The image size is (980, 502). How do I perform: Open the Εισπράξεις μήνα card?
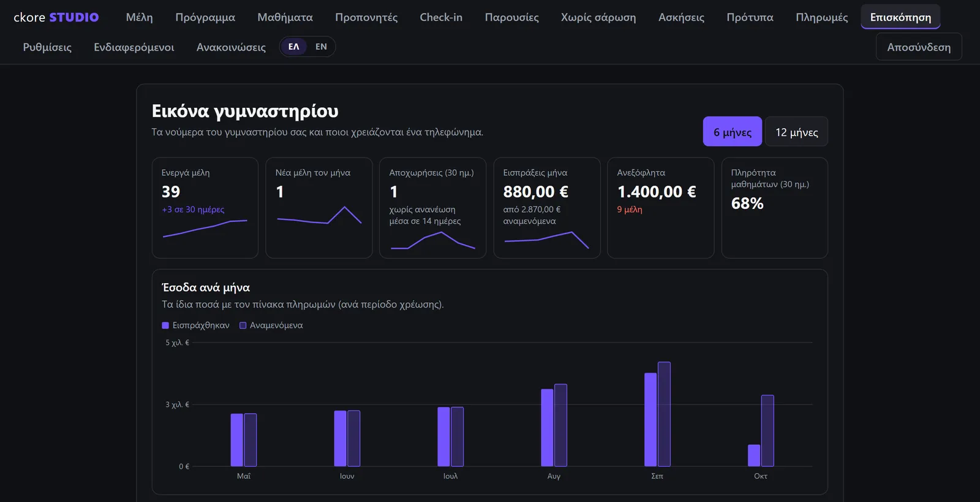click(547, 208)
